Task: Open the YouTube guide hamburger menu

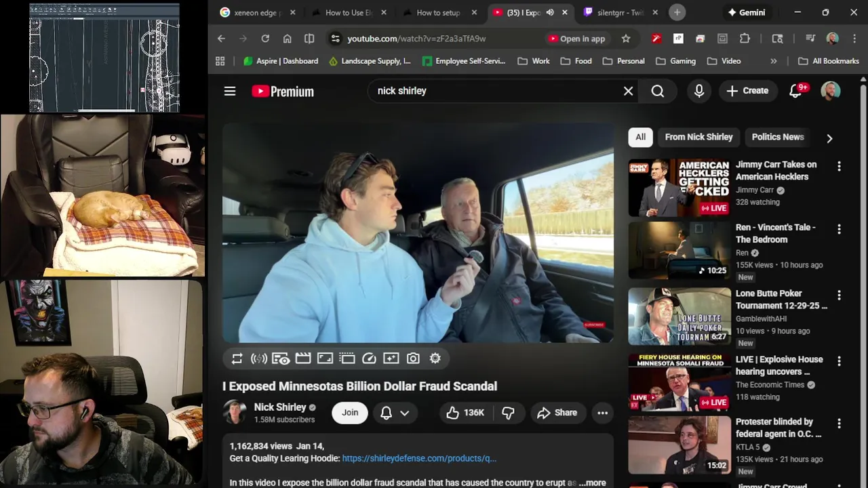Action: pos(230,91)
